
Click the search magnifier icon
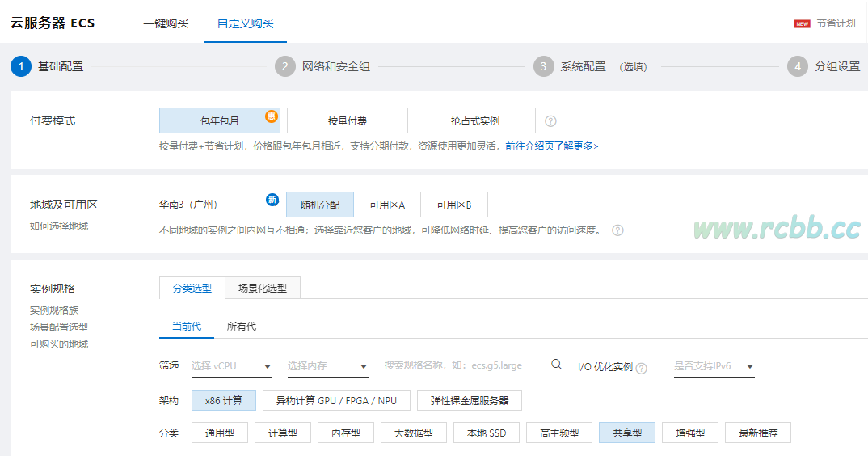tap(556, 364)
